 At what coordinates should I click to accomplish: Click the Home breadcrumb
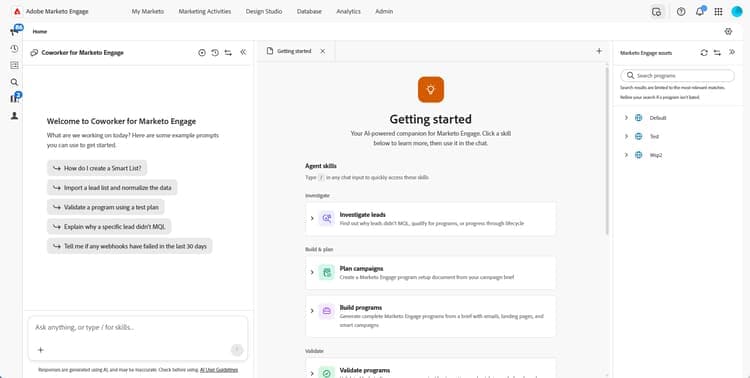point(40,32)
